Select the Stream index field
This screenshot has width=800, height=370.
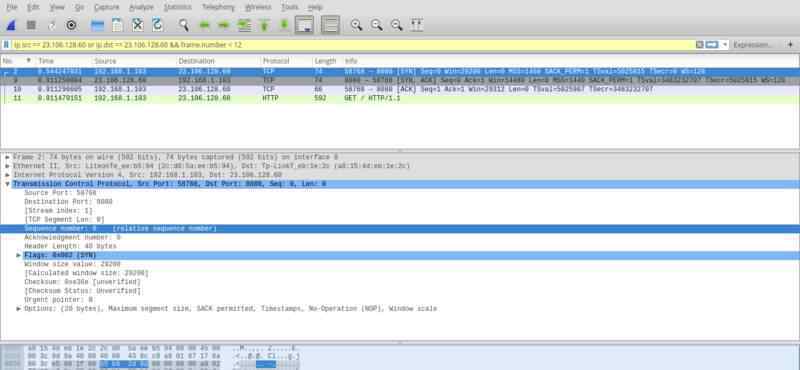click(58, 211)
